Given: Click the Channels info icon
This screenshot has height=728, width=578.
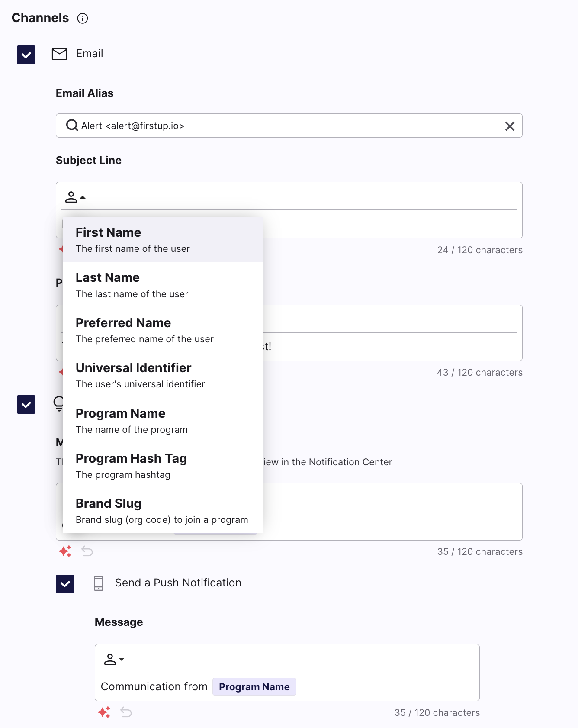Looking at the screenshot, I should click(x=82, y=18).
